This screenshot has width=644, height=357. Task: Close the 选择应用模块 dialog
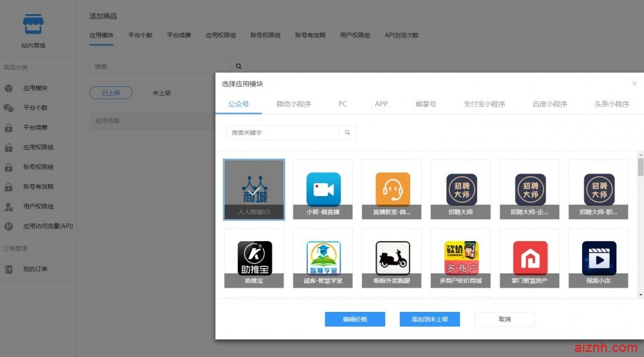click(x=634, y=84)
